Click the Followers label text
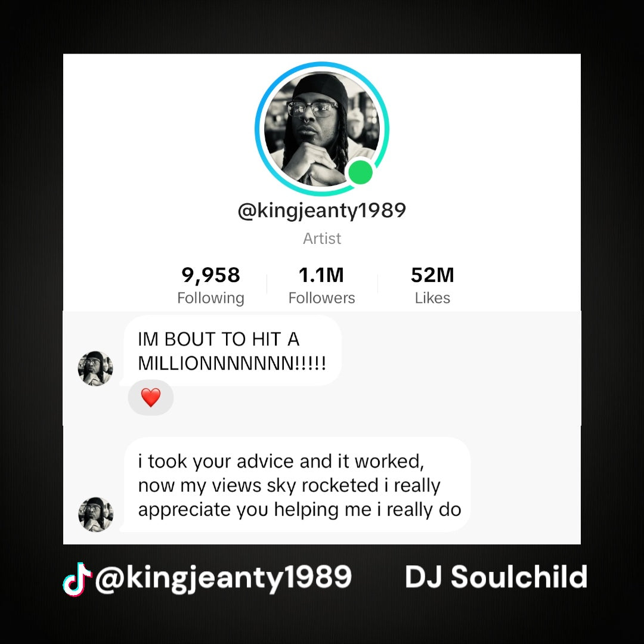Viewport: 644px width, 644px height. coord(321,298)
